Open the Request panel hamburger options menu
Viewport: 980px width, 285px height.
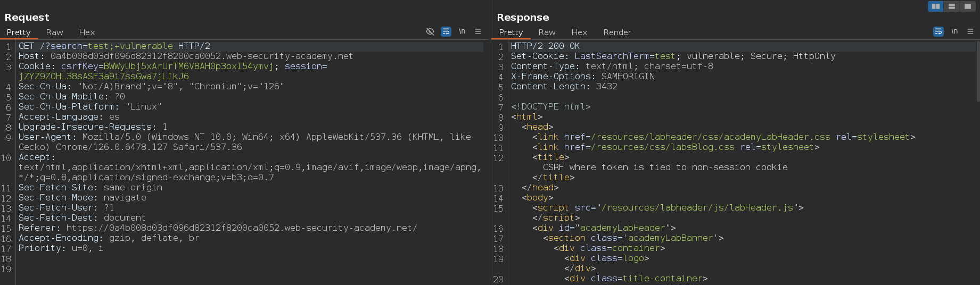[478, 31]
